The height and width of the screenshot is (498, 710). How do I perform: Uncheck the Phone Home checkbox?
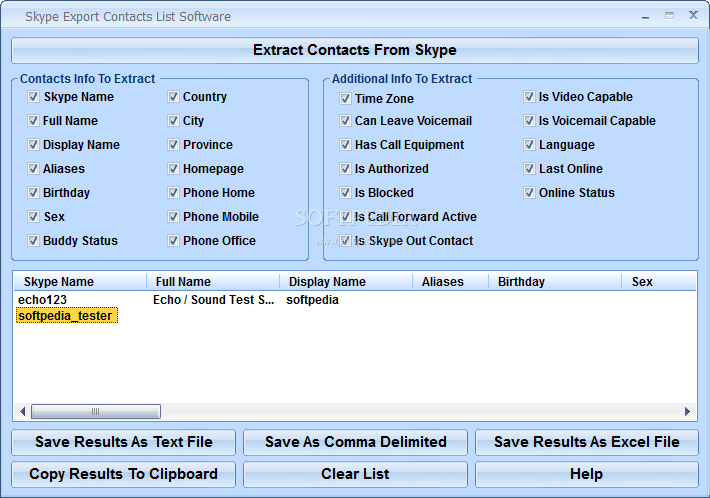click(x=173, y=192)
